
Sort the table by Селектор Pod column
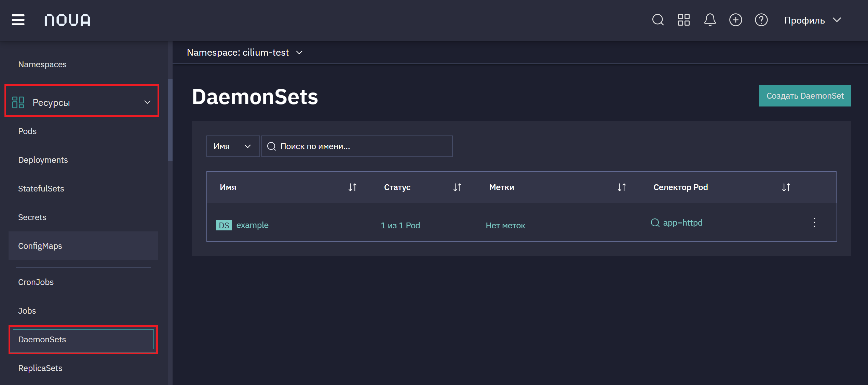pos(786,187)
